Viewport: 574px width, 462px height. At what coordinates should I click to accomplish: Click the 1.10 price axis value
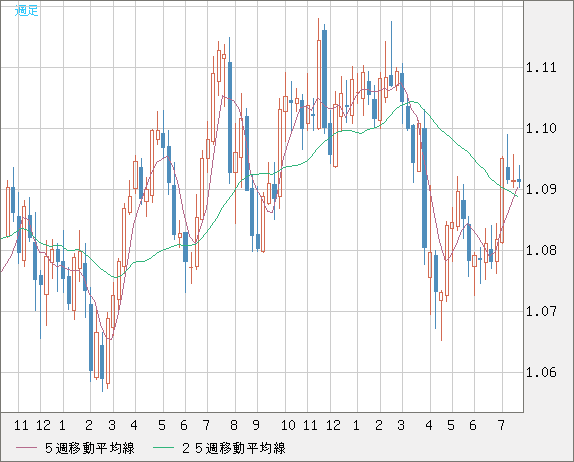541,128
